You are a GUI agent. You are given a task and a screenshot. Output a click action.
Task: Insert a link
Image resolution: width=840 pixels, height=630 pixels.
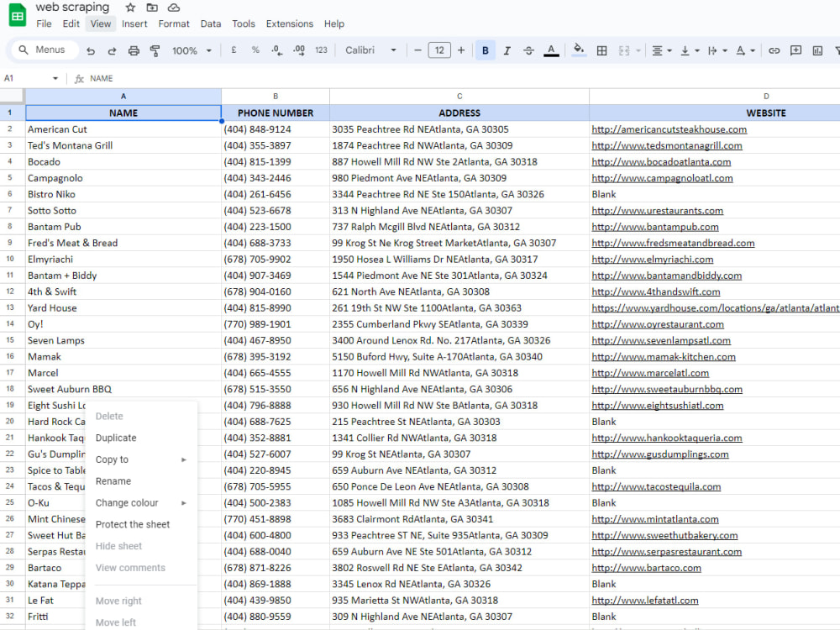pyautogui.click(x=774, y=50)
